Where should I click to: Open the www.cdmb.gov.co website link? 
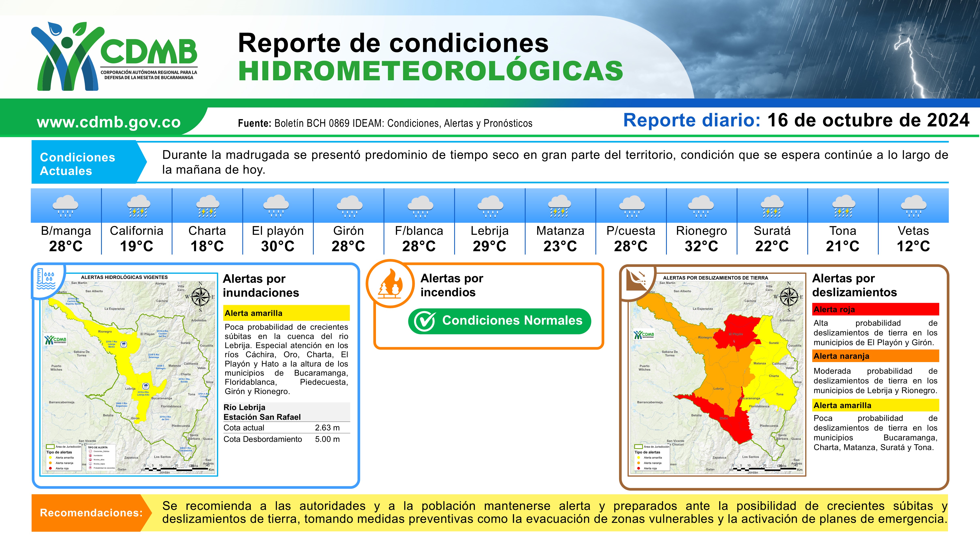(x=109, y=122)
